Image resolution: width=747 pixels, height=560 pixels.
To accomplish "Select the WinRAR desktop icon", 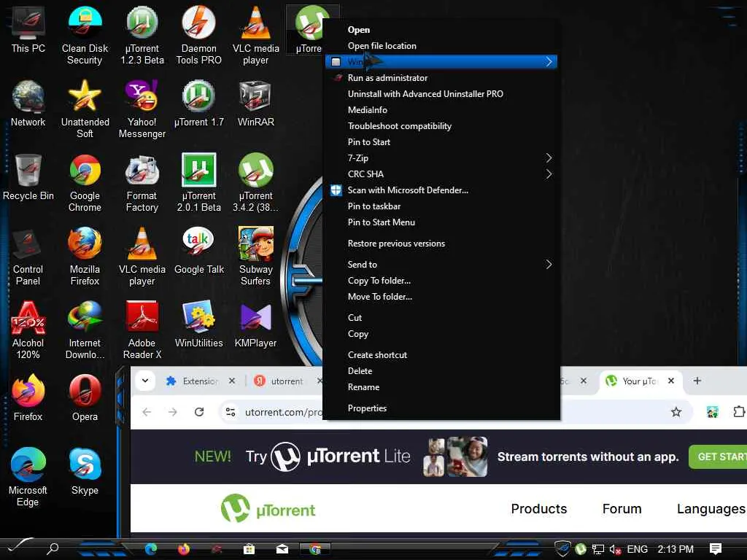I will tap(256, 104).
